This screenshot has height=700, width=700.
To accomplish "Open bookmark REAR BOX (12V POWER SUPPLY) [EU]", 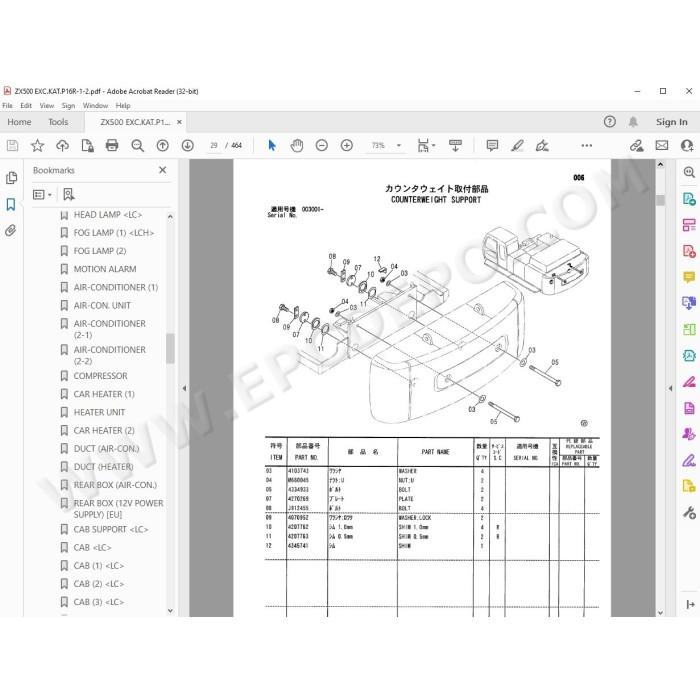I will click(118, 509).
